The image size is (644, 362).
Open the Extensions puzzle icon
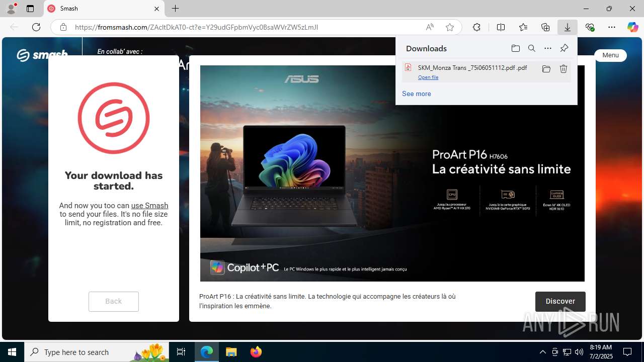pyautogui.click(x=476, y=27)
